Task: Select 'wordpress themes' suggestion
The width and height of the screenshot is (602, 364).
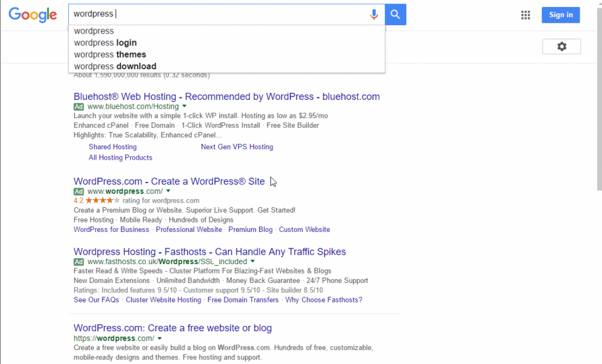Action: pyautogui.click(x=226, y=55)
